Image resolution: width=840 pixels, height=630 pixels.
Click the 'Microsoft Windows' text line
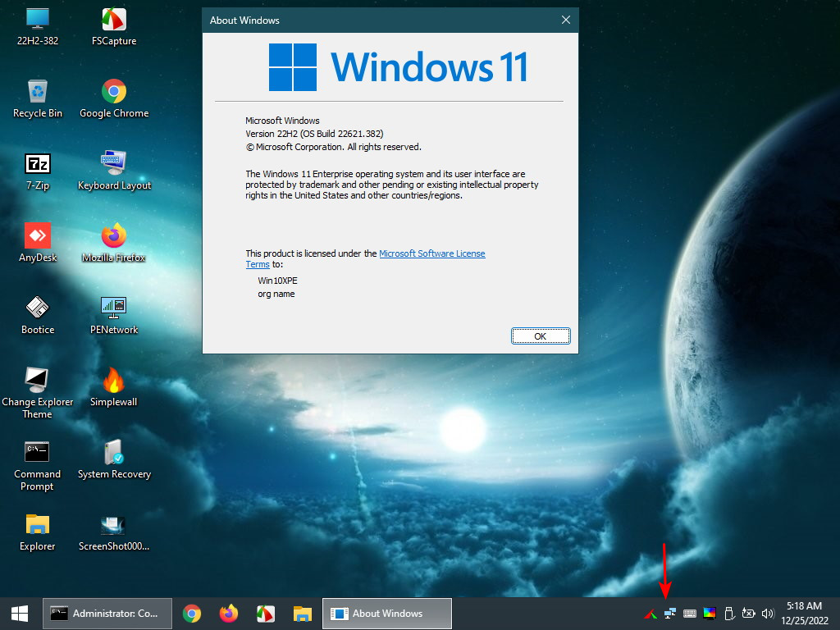tap(282, 121)
